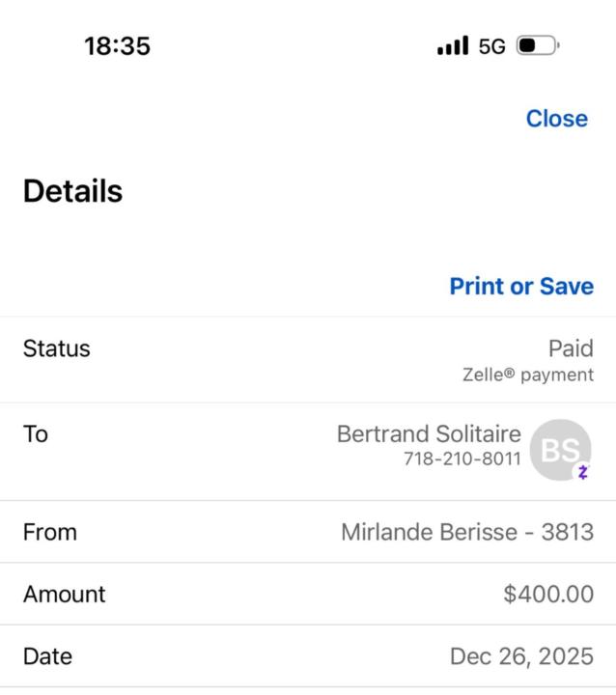Tap the Dec 26, 2025 date value

click(521, 656)
